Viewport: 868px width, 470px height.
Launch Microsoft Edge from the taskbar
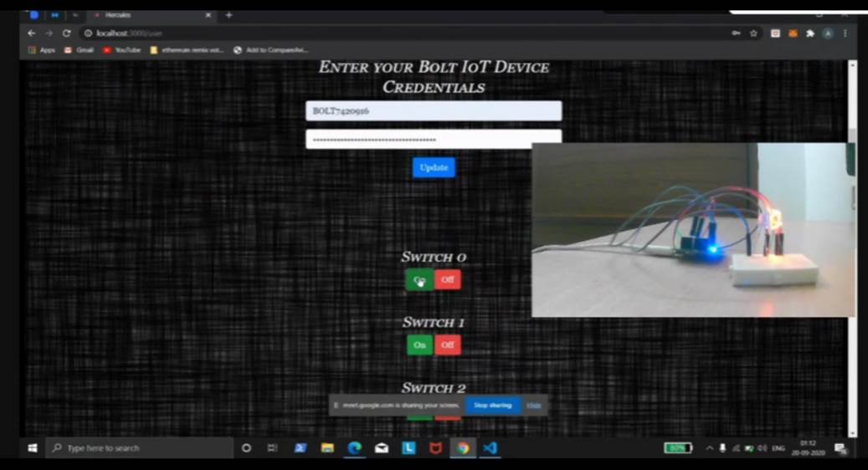pos(354,448)
